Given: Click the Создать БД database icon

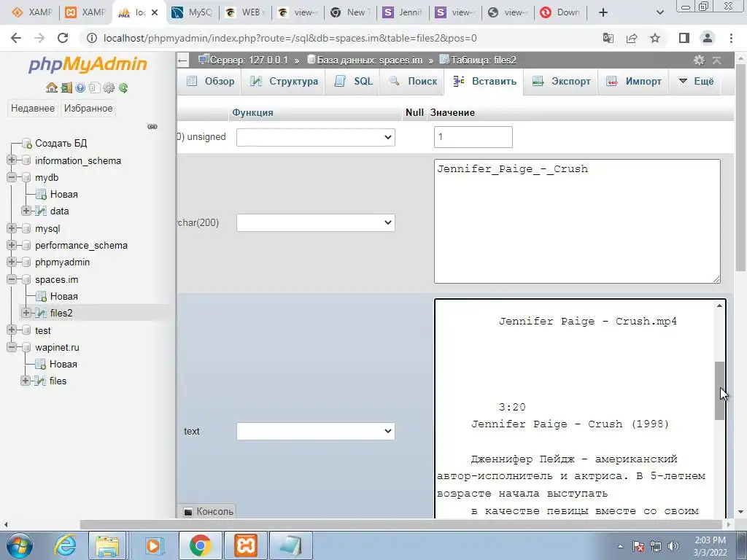Looking at the screenshot, I should (27, 143).
